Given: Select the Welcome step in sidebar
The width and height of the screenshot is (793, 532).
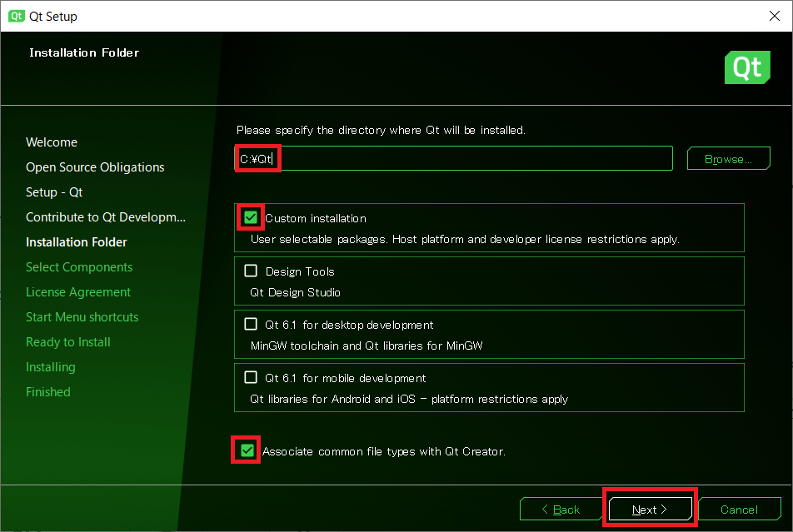Looking at the screenshot, I should (52, 142).
